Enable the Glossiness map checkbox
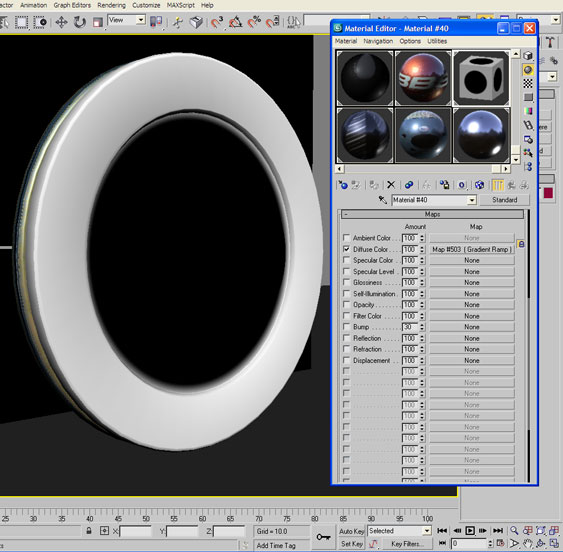The width and height of the screenshot is (563, 552). [x=346, y=282]
